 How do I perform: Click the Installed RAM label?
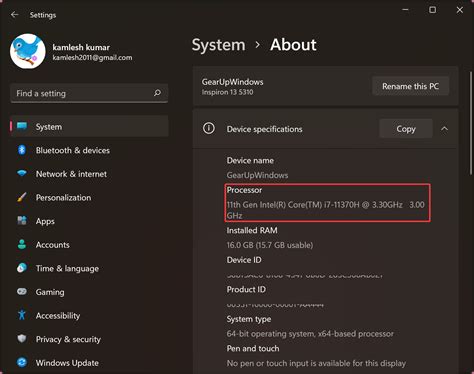252,230
